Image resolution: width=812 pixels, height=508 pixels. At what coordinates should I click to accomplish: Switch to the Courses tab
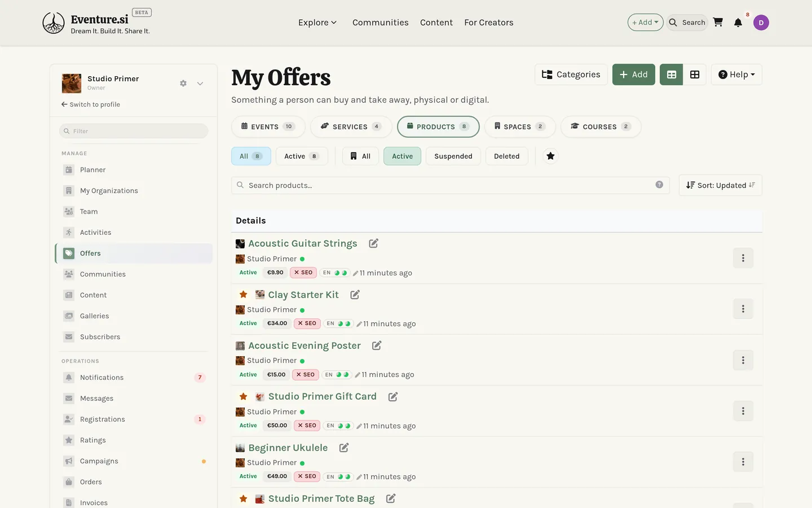click(601, 126)
